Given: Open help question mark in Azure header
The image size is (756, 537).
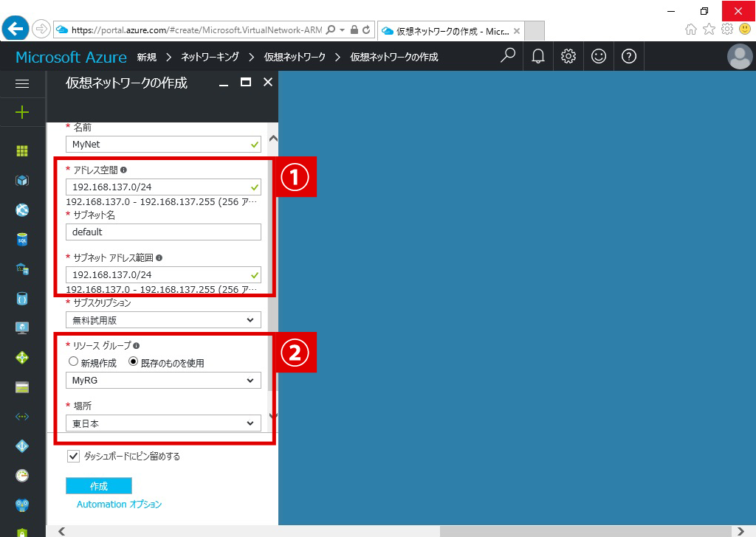Looking at the screenshot, I should (629, 56).
